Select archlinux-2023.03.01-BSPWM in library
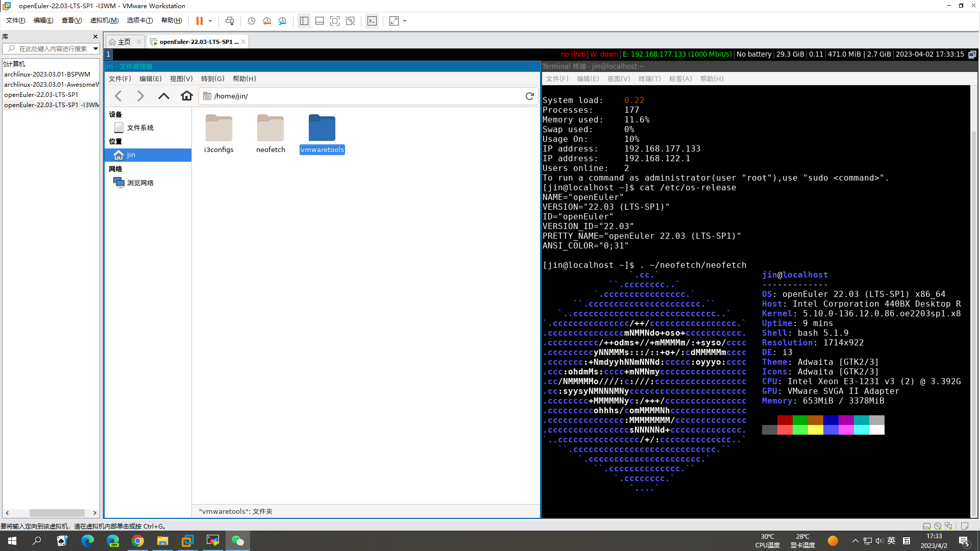The height and width of the screenshot is (551, 980). pos(47,74)
